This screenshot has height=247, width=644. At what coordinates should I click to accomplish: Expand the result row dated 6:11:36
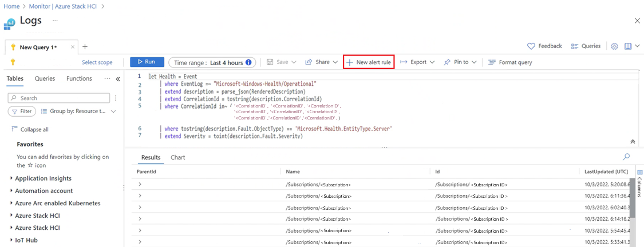pos(140,196)
